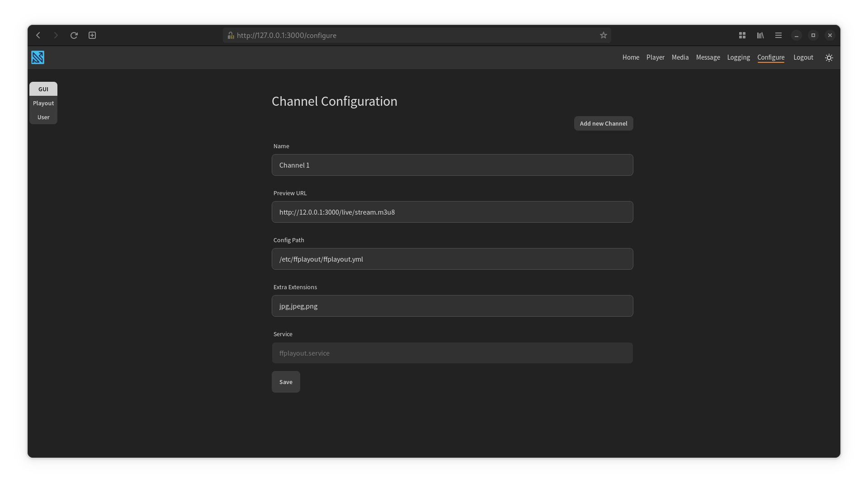Click the Extra Extensions label
Screen dimensions: 868x488
point(295,287)
